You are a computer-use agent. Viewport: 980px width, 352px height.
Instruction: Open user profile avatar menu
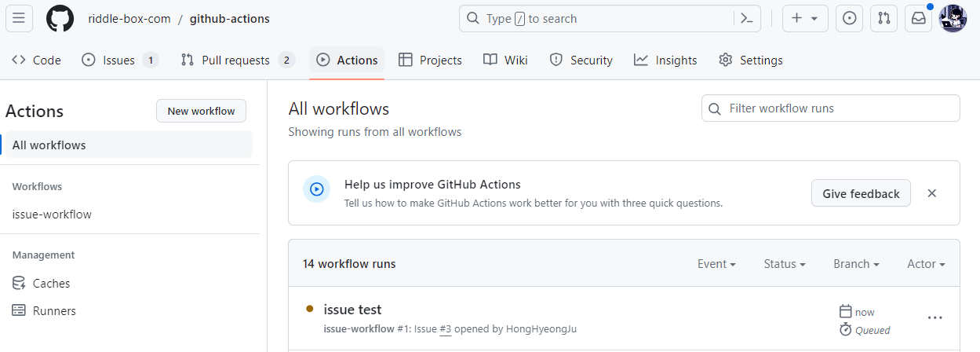pyautogui.click(x=953, y=18)
